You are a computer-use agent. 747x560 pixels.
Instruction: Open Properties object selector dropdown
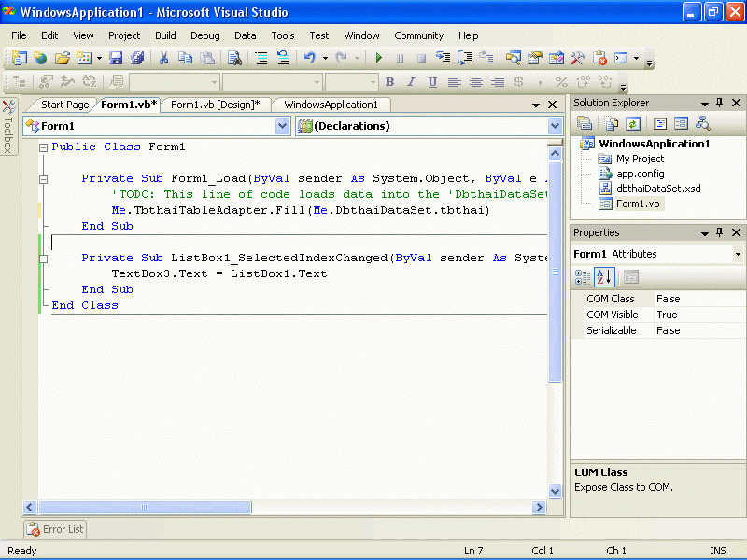(x=738, y=254)
